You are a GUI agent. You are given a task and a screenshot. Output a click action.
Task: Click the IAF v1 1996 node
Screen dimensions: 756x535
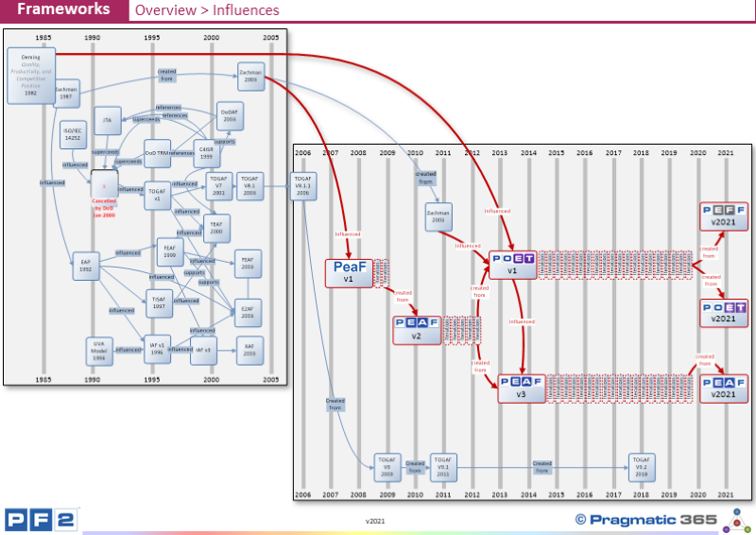point(157,350)
